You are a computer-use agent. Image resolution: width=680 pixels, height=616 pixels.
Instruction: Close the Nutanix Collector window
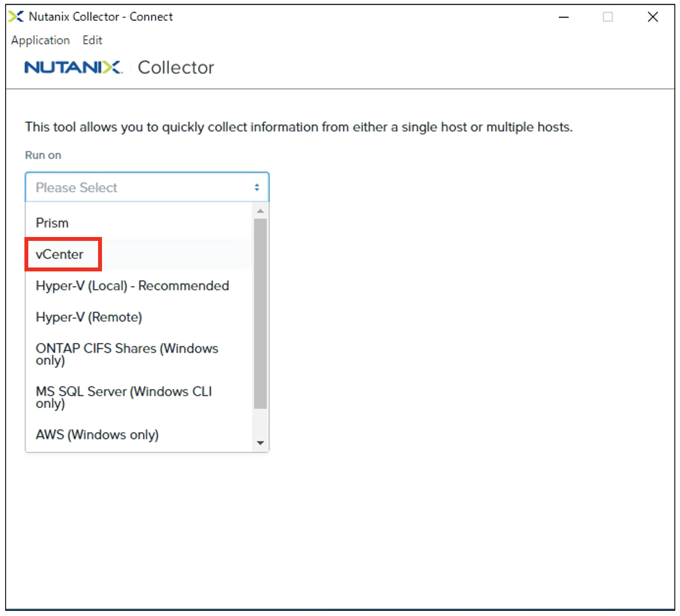(x=653, y=17)
